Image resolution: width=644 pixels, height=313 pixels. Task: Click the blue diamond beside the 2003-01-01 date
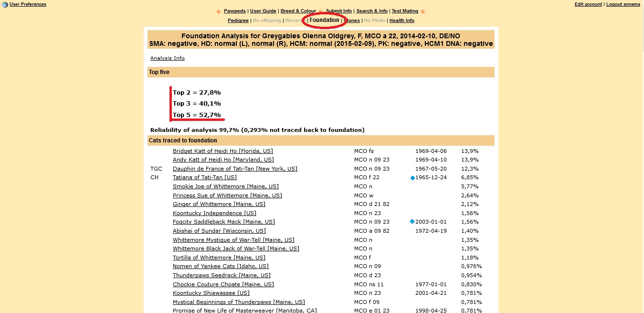click(412, 222)
